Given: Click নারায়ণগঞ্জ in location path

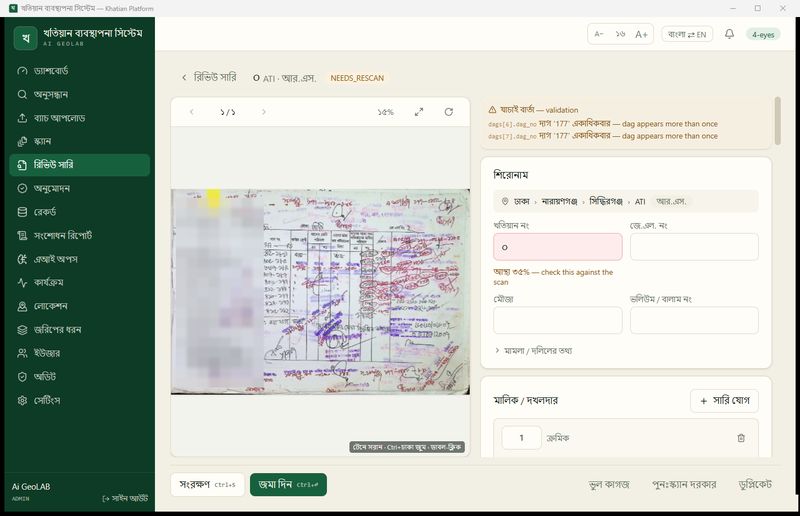Looking at the screenshot, I should click(x=560, y=202).
